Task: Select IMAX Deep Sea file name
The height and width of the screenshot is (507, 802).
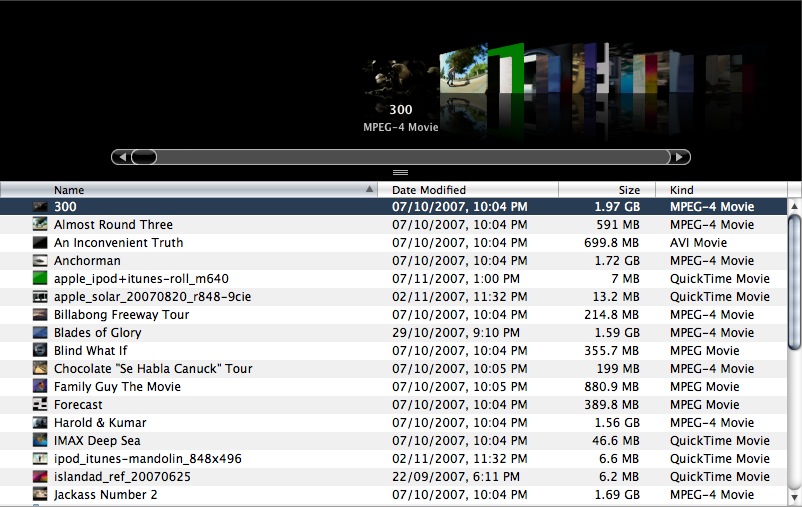Action: pos(97,440)
